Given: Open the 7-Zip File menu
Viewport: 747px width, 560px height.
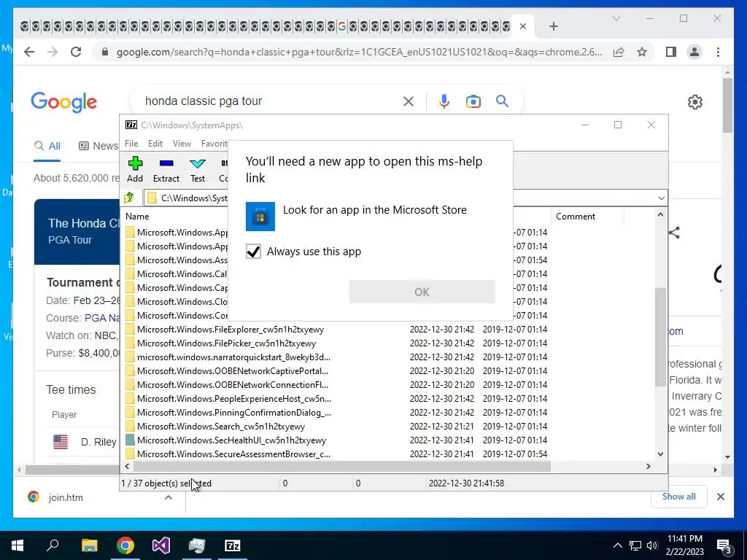Looking at the screenshot, I should coord(131,144).
